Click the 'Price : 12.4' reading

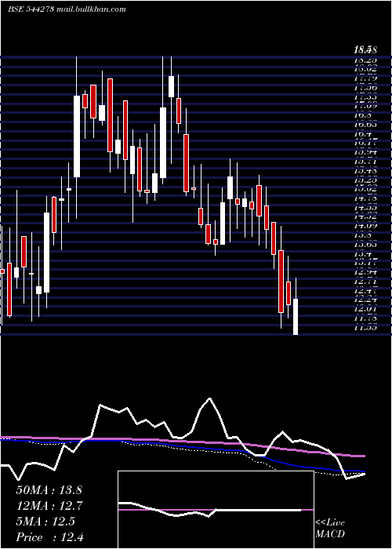(x=50, y=537)
